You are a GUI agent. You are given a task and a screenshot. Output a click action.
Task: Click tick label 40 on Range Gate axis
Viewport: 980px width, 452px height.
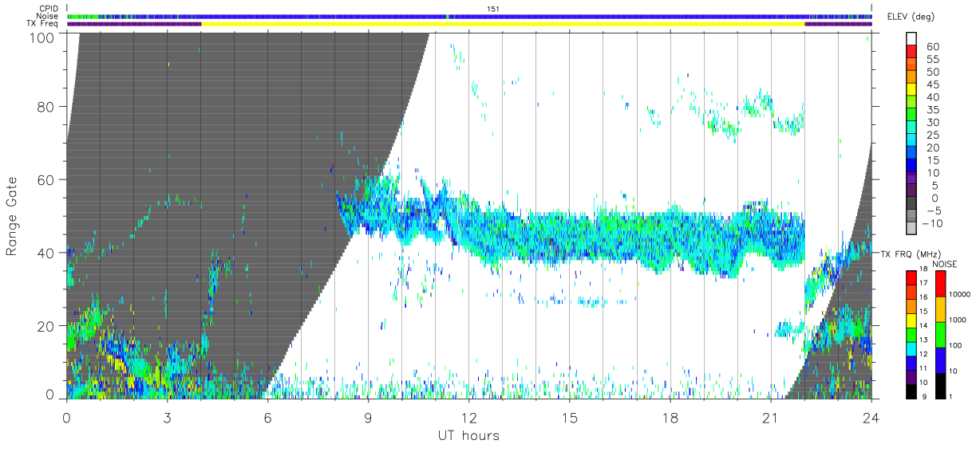point(45,253)
